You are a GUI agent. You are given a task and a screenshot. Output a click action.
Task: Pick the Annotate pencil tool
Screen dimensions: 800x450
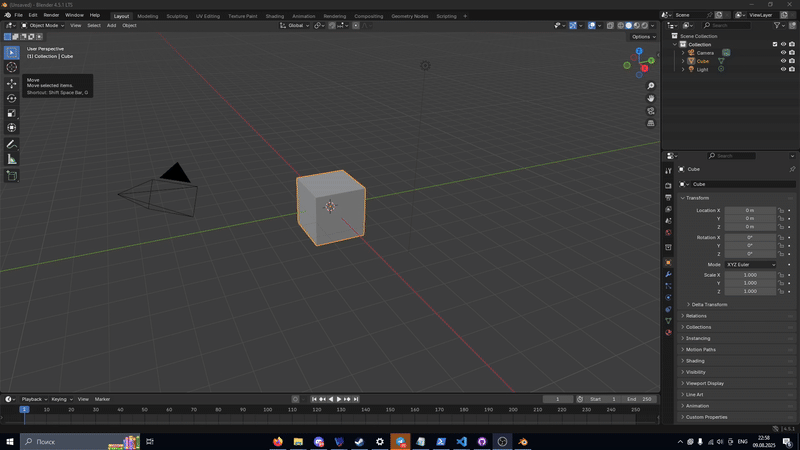coord(12,144)
